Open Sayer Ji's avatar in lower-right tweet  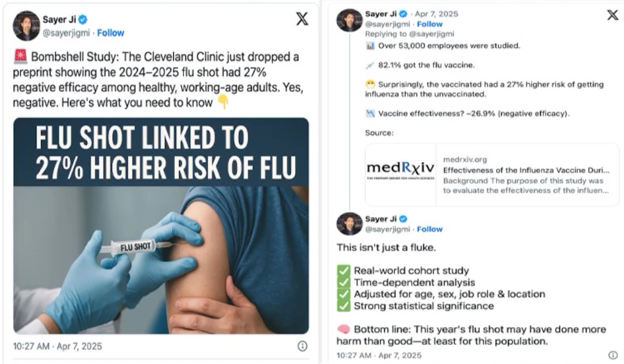tap(349, 224)
